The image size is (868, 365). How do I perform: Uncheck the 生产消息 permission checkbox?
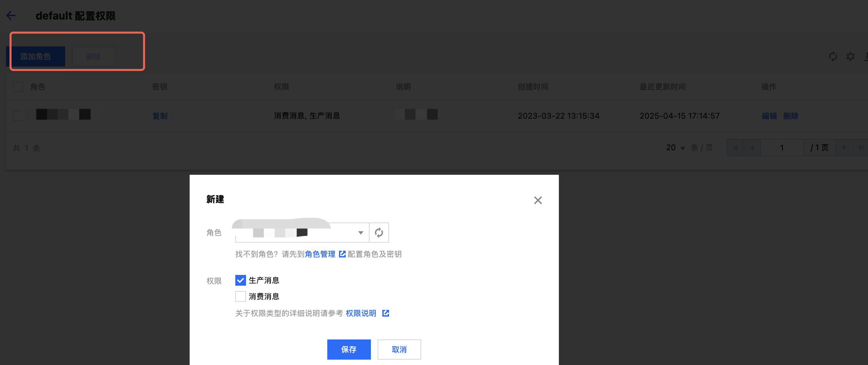pos(240,280)
